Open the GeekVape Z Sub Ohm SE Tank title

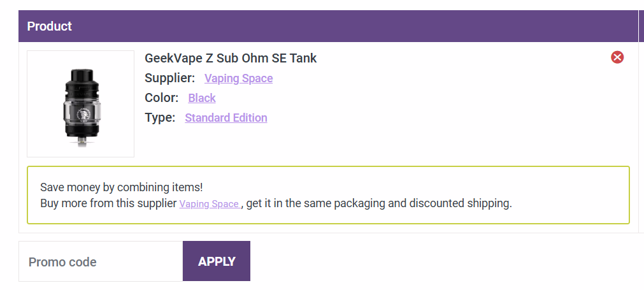[231, 58]
